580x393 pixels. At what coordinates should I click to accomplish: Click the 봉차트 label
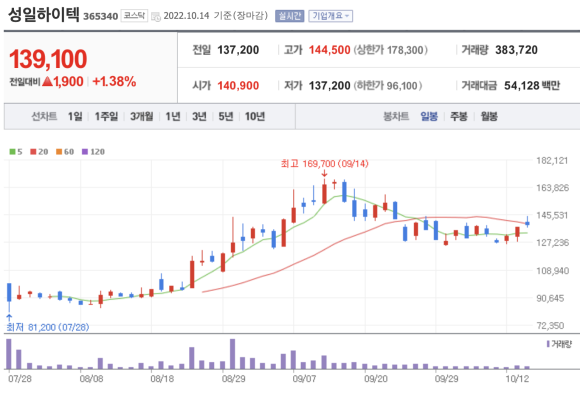(x=396, y=117)
